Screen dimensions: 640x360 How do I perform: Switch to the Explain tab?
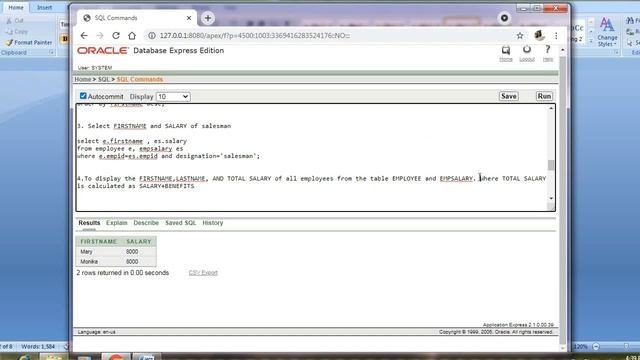[117, 223]
